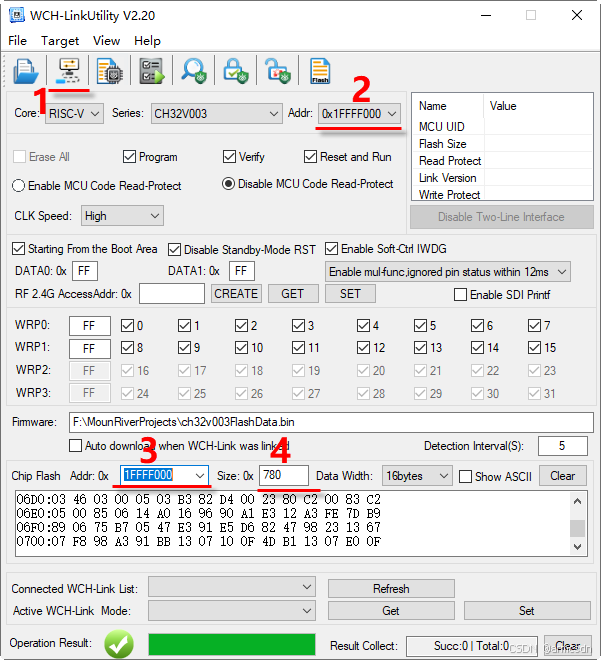The height and width of the screenshot is (660, 601).
Task: Open the File menu
Action: [x=17, y=41]
